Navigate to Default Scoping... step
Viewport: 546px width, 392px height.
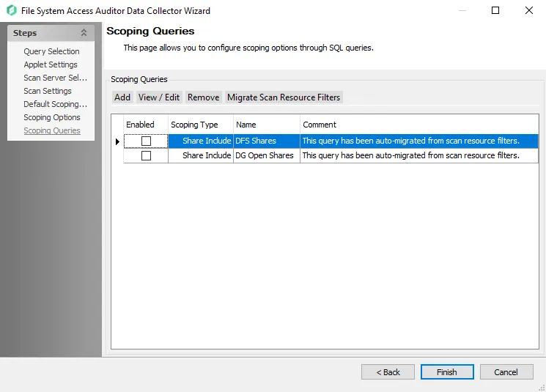tap(56, 104)
